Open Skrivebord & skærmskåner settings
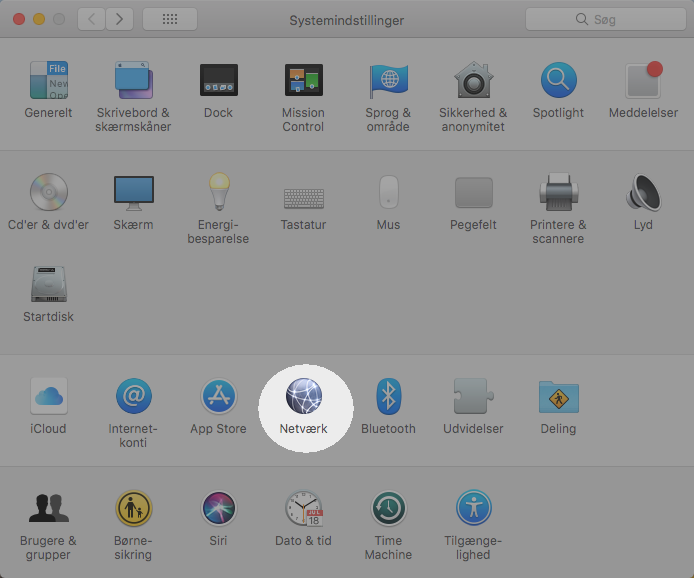The height and width of the screenshot is (578, 694). click(134, 80)
